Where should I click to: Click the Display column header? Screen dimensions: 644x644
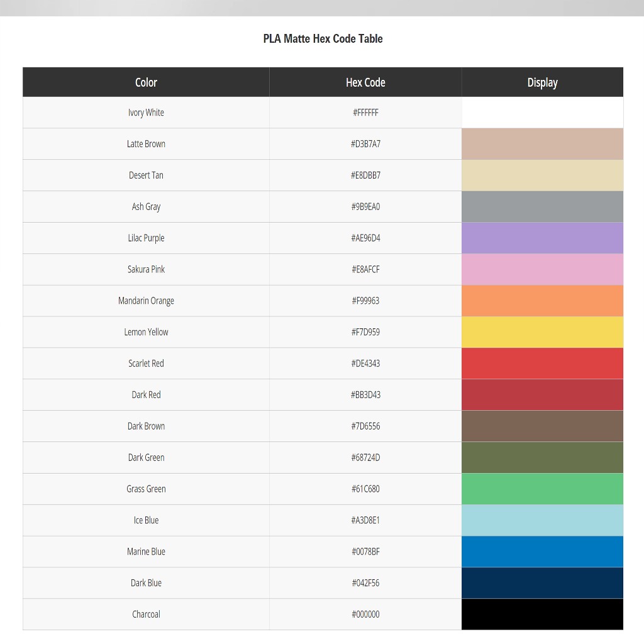[542, 82]
